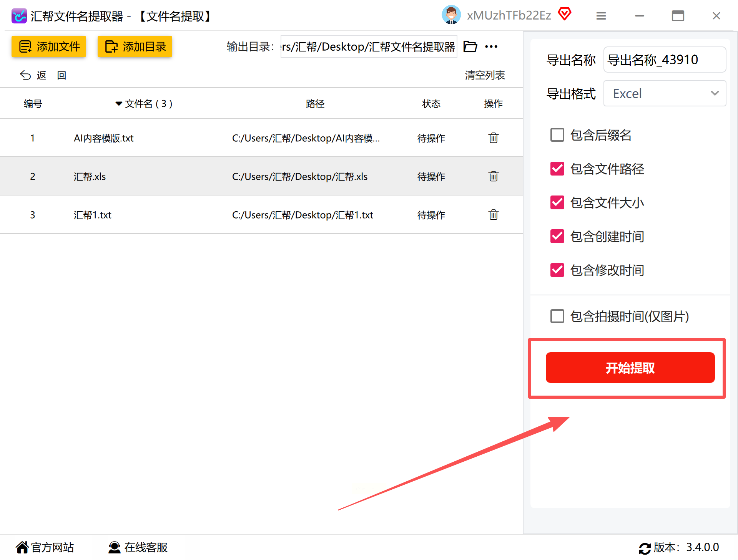Enable the 包含后缀名 checkbox

(557, 135)
